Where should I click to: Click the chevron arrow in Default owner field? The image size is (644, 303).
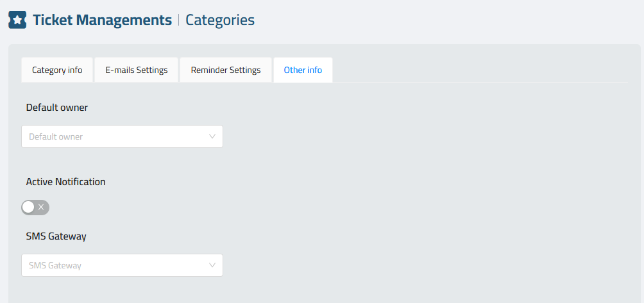point(212,136)
